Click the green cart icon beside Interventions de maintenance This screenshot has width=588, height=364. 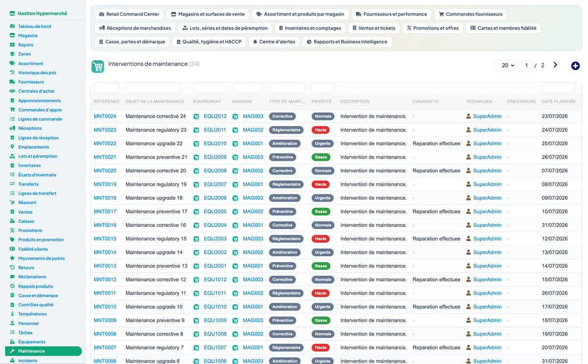[98, 67]
